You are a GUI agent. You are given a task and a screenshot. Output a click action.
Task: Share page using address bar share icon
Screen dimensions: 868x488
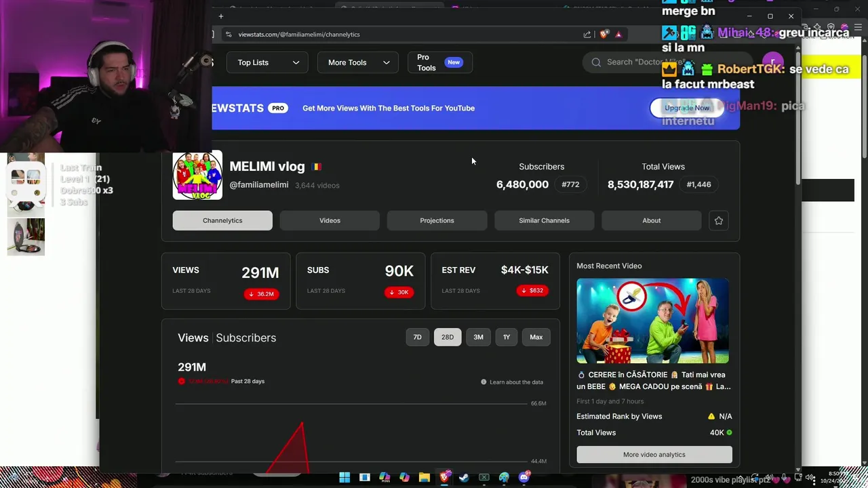click(587, 35)
